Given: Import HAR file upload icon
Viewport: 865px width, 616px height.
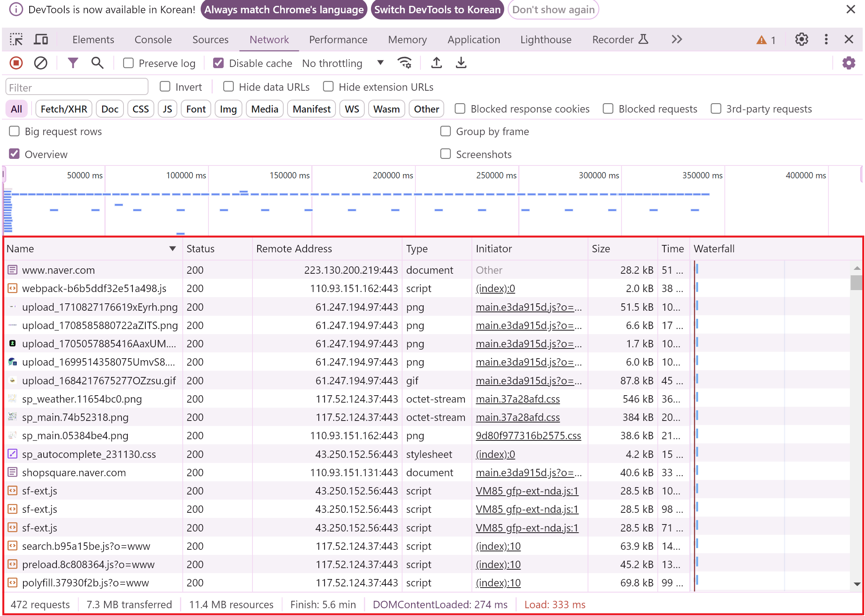Looking at the screenshot, I should tap(436, 63).
